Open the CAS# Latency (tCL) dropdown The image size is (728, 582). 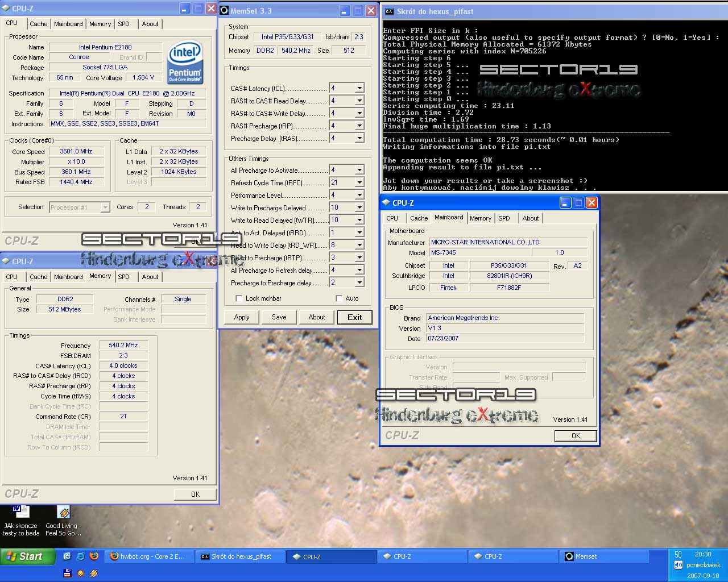(x=359, y=88)
